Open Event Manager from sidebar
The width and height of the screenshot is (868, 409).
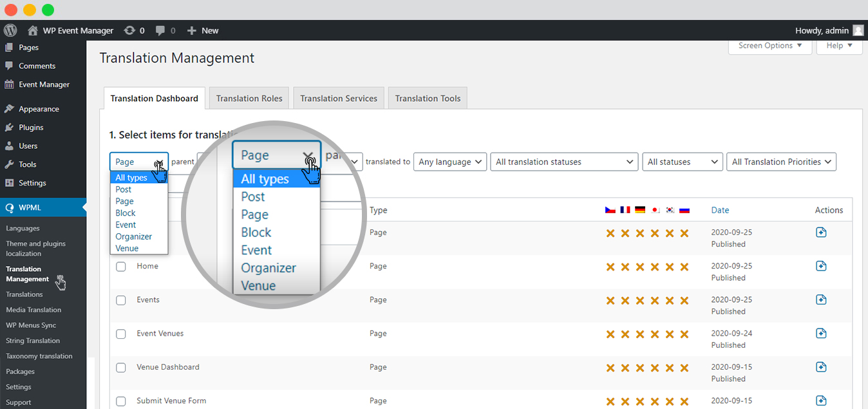tap(43, 84)
